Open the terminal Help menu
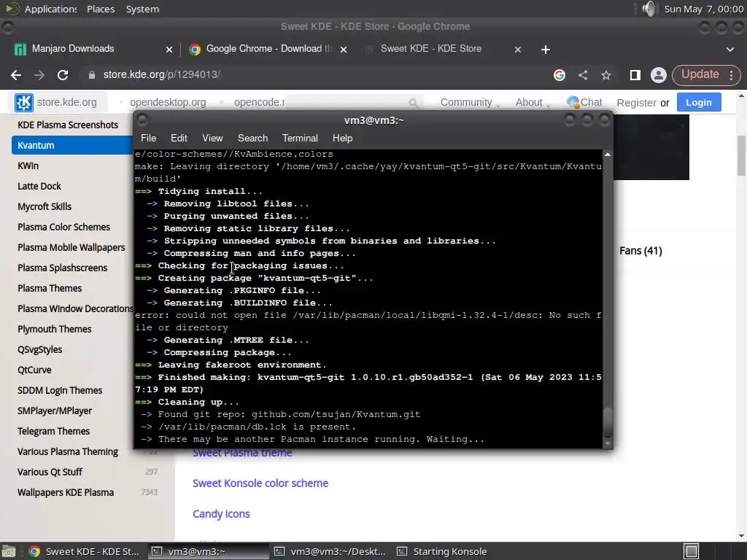Viewport: 747px width, 560px height. (342, 138)
